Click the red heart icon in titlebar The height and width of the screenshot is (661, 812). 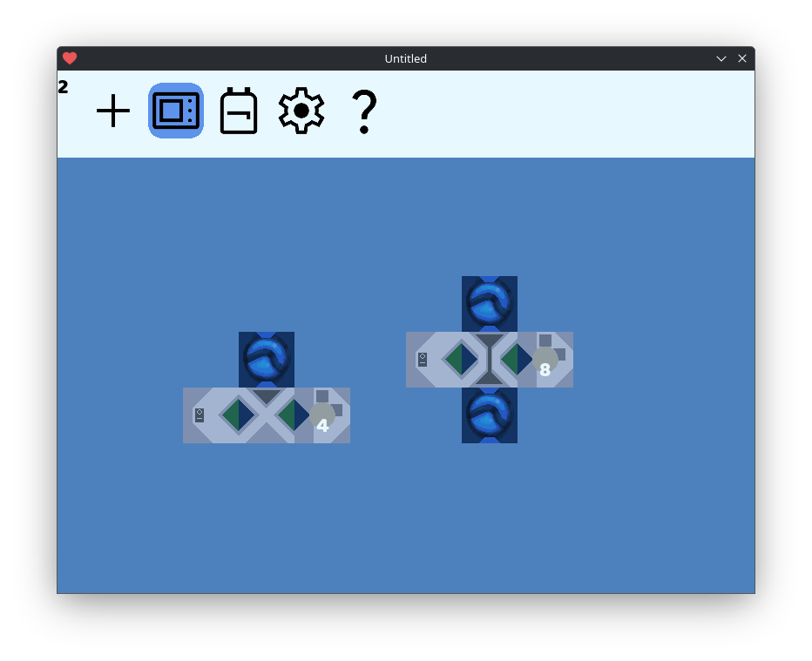(70, 58)
